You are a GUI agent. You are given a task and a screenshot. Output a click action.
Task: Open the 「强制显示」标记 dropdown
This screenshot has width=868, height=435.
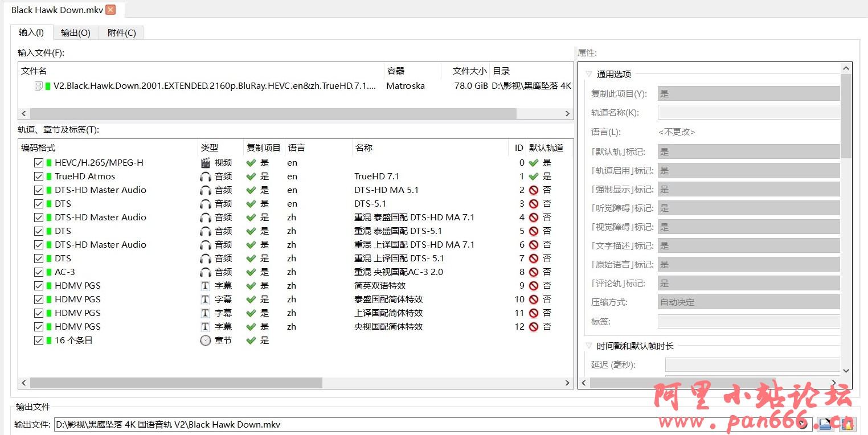tap(748, 189)
